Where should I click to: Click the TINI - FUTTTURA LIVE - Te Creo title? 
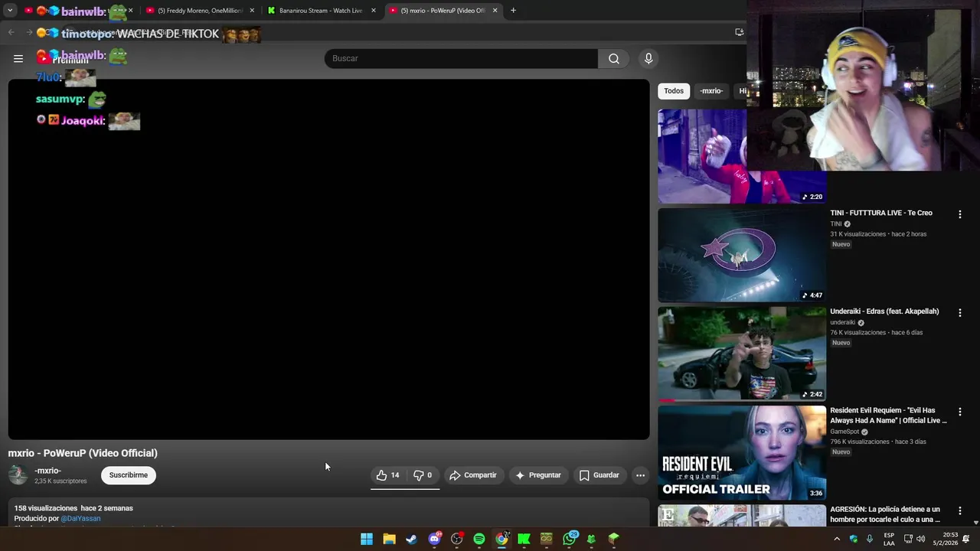tap(881, 213)
